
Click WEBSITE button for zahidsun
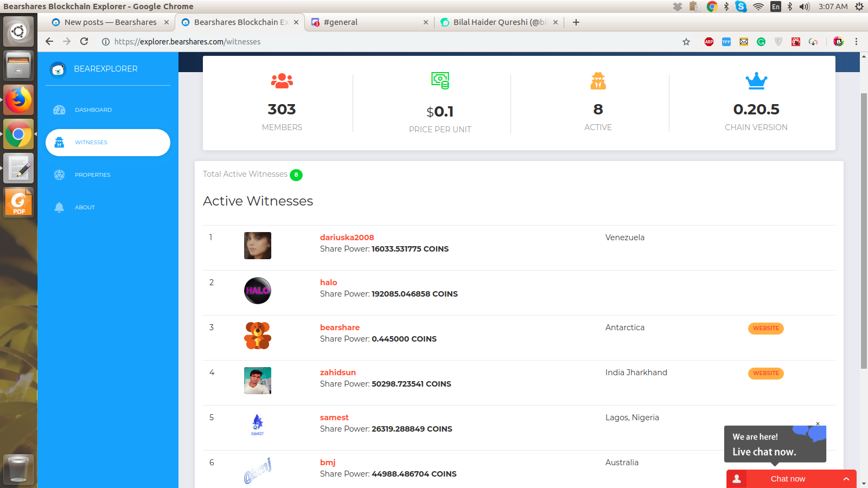tap(766, 374)
